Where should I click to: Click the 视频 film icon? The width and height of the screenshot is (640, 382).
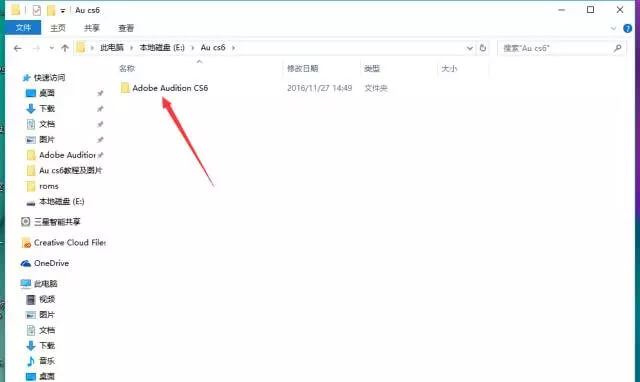(x=31, y=300)
